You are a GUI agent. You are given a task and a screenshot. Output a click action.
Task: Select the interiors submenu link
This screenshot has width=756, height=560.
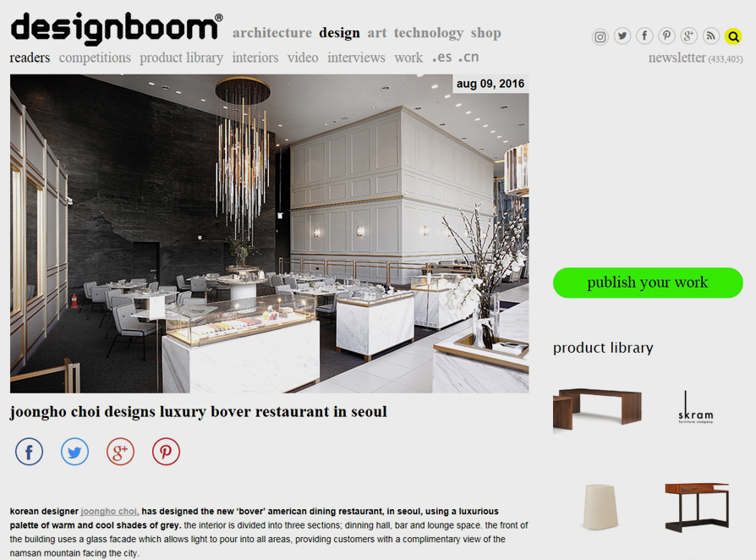tap(255, 58)
